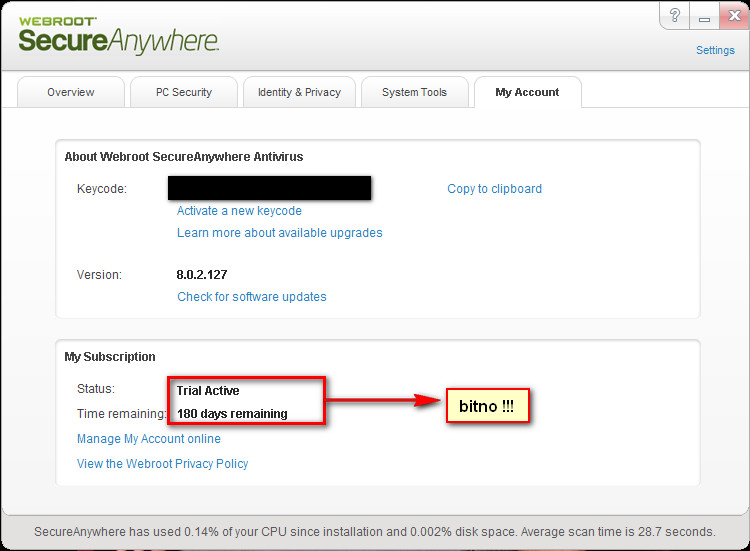Click Activate a new keycode
Screen dimensions: 750x551
click(x=239, y=211)
